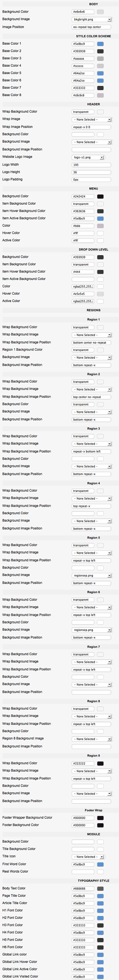Click the Global Link Visited Color field
This screenshot has height=980, width=119.
coord(83,977)
